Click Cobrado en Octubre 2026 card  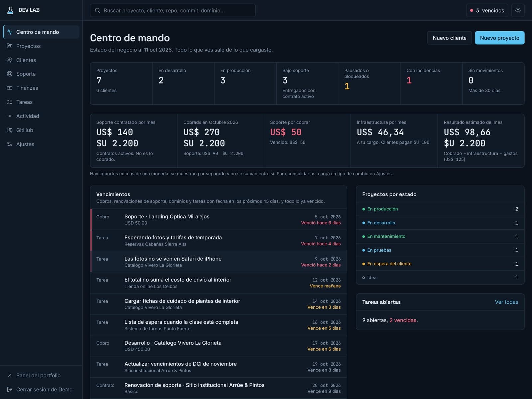click(220, 141)
